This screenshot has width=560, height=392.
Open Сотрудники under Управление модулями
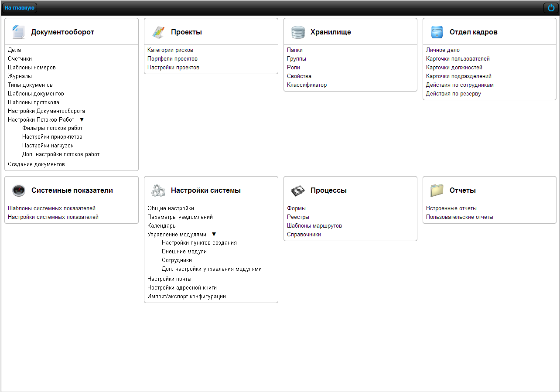tap(177, 260)
